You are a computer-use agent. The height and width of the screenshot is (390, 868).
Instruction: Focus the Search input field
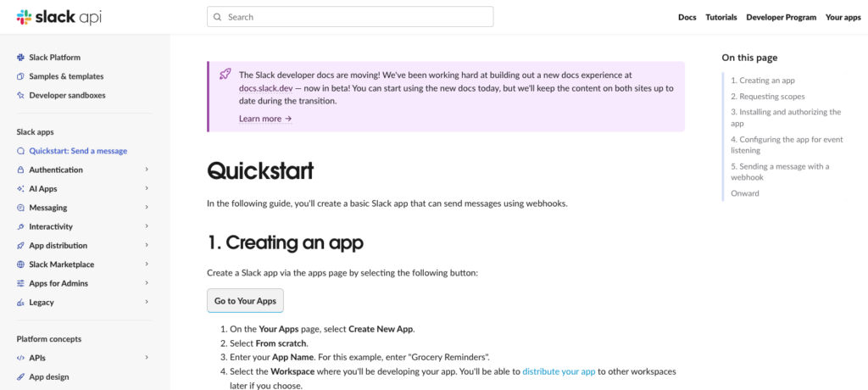click(x=350, y=17)
